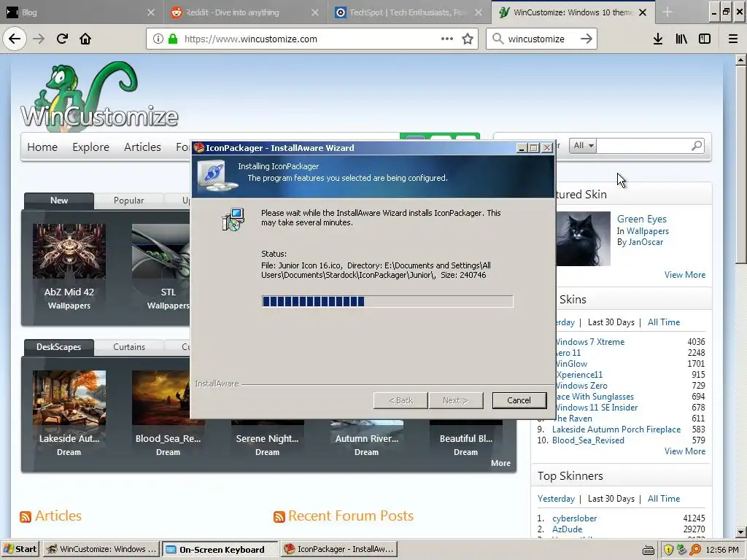This screenshot has height=560, width=747.
Task: Close the WinCustomize tab
Action: (x=643, y=12)
